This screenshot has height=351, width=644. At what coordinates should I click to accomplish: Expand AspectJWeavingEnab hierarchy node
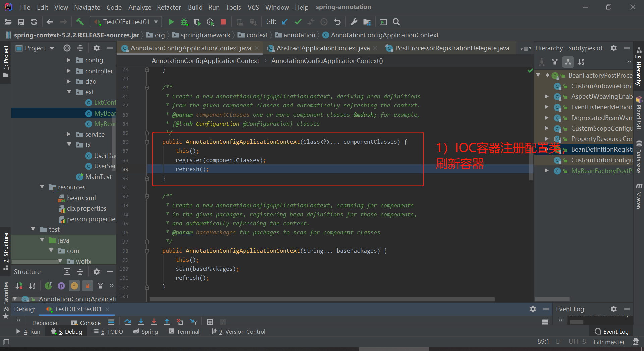[547, 97]
